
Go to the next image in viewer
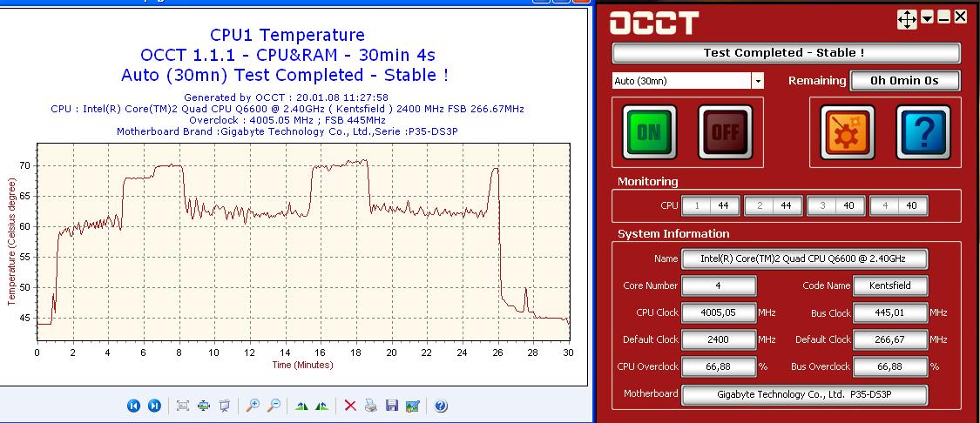click(x=154, y=406)
